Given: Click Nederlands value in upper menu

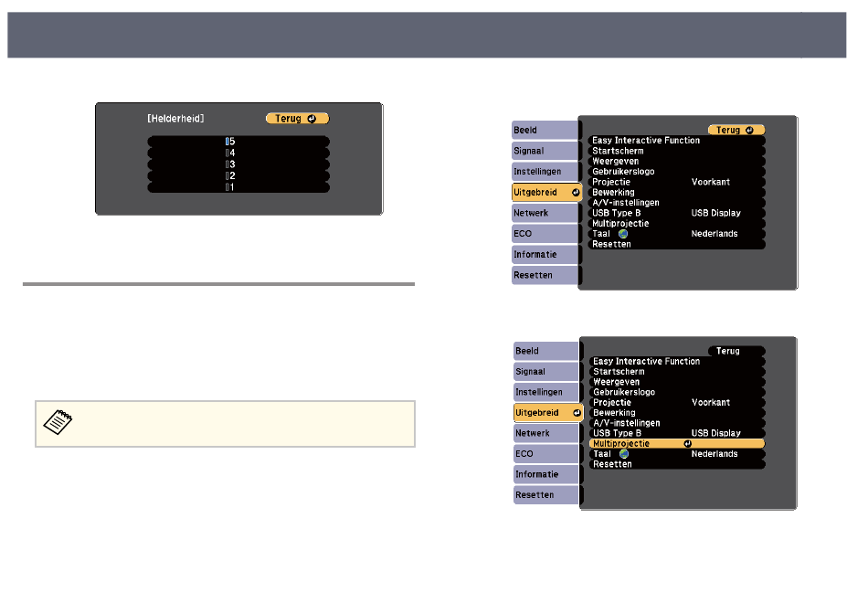Looking at the screenshot, I should (715, 234).
